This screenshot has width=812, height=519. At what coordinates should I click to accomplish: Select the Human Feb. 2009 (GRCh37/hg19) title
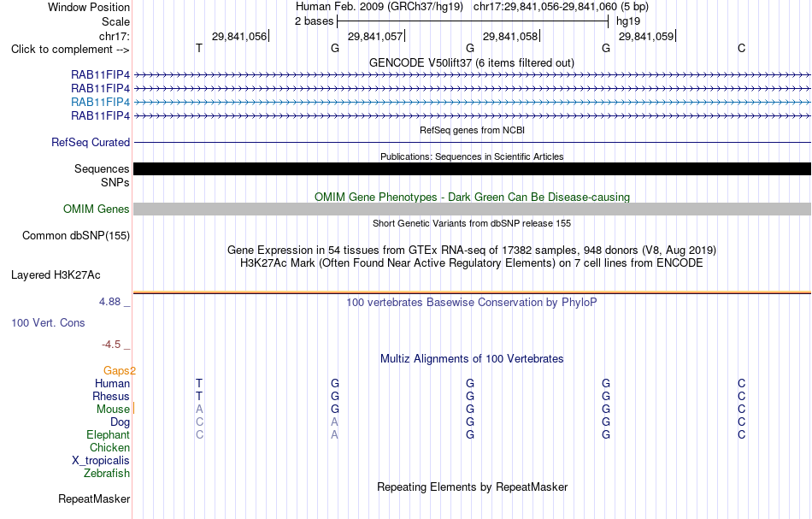tap(381, 7)
